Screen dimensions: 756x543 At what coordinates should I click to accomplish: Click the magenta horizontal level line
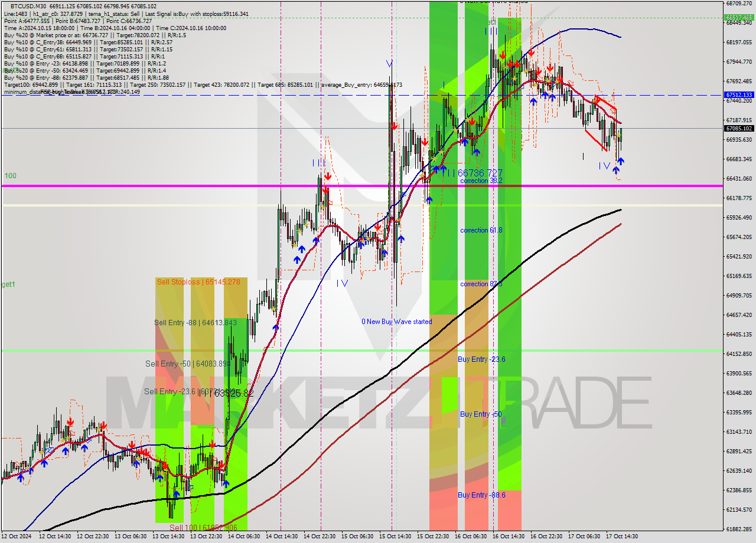[x=361, y=186]
